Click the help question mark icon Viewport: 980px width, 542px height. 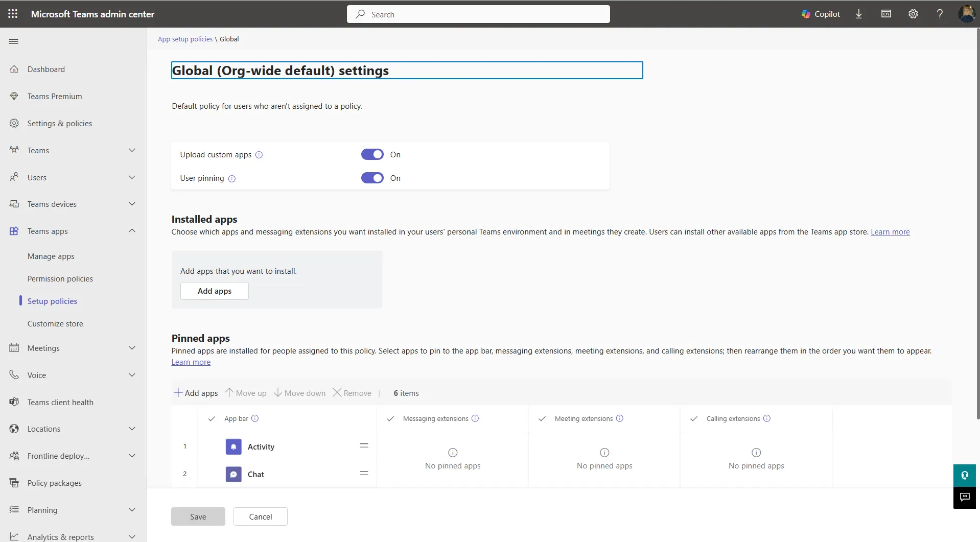click(x=940, y=14)
